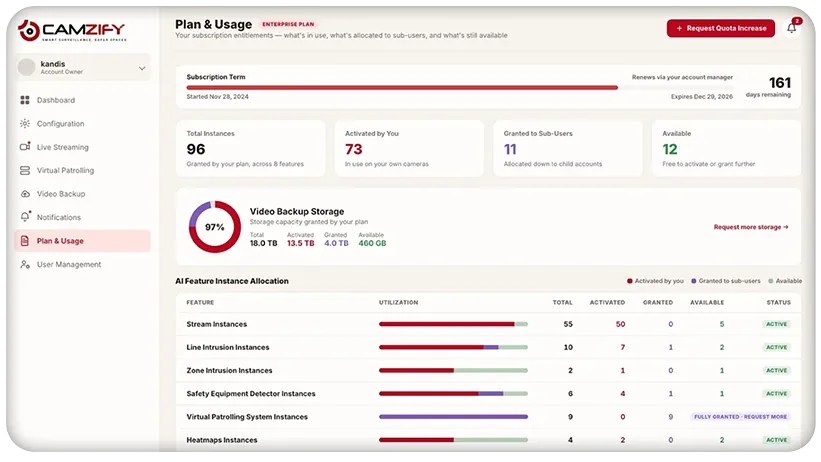Click the Started Nov 28, 2024 text
This screenshot has width=821, height=462.
pos(217,96)
